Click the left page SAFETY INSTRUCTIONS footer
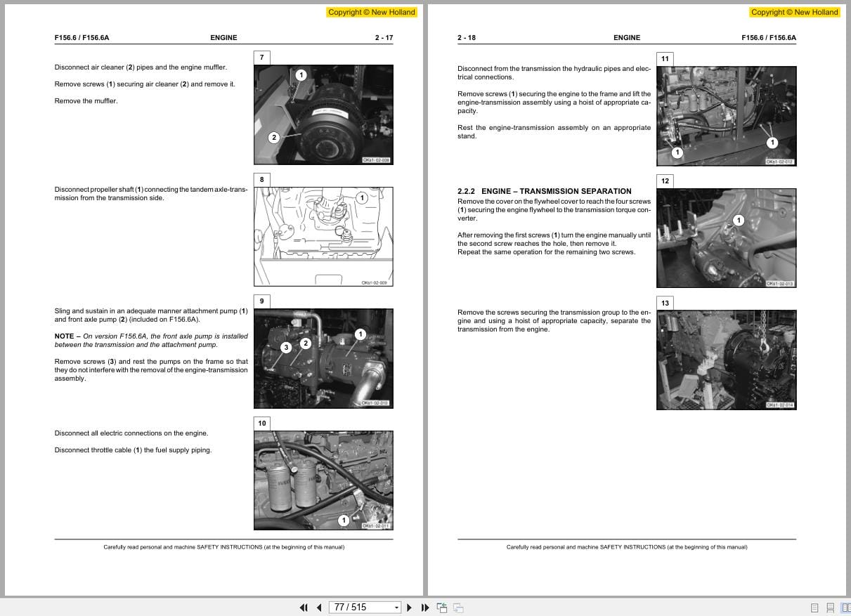Screen dimensions: 851x616 [224, 547]
